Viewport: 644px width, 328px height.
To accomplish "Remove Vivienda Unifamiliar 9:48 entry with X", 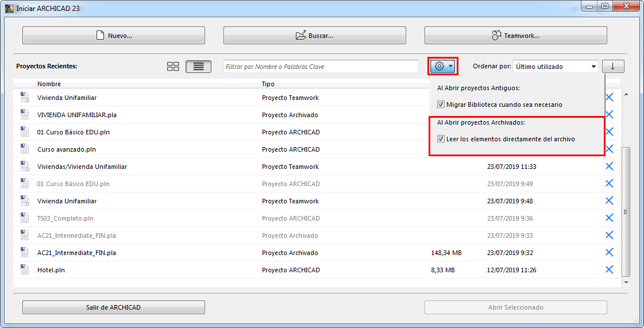I will pos(610,200).
